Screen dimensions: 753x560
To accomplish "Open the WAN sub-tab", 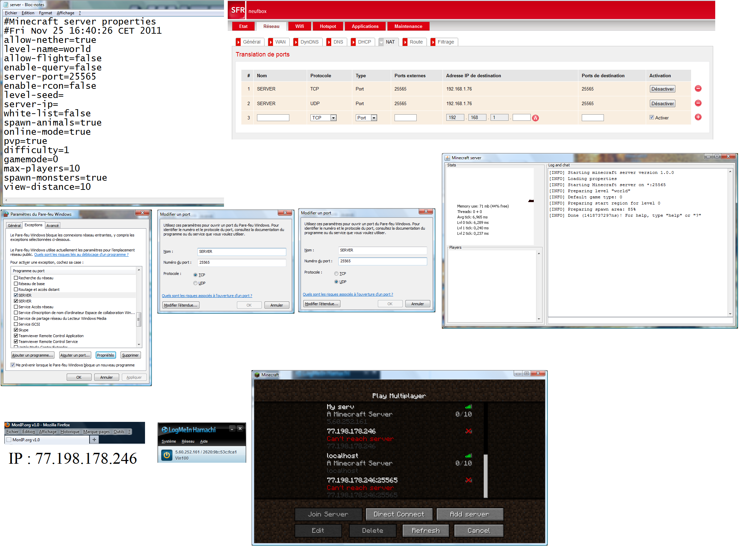I will 279,42.
